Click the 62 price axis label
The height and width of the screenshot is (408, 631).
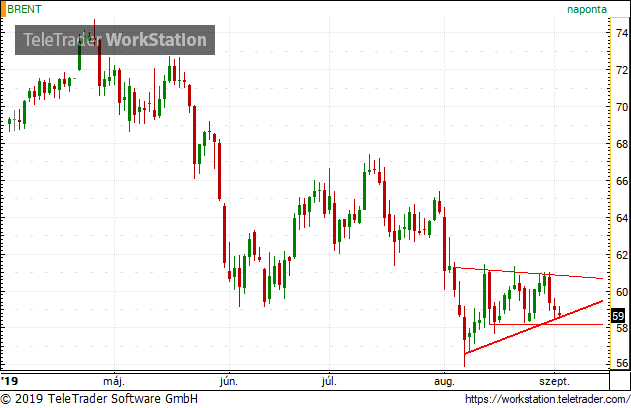click(x=622, y=255)
